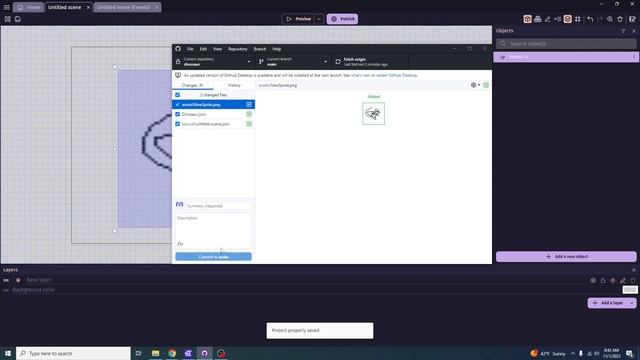Click the home icon under the tabs

[18, 19]
